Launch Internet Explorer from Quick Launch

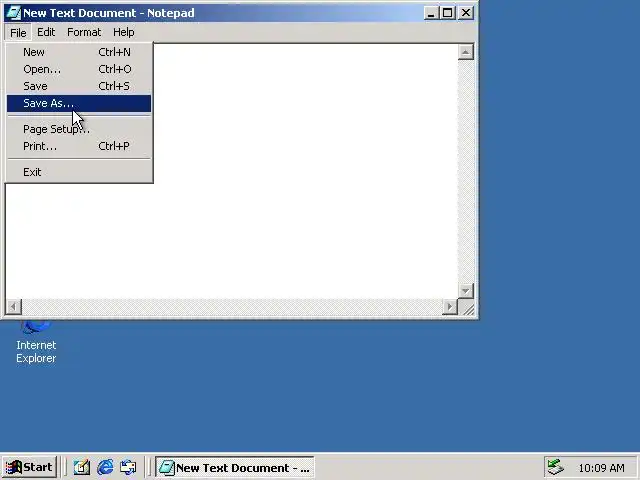(x=105, y=467)
